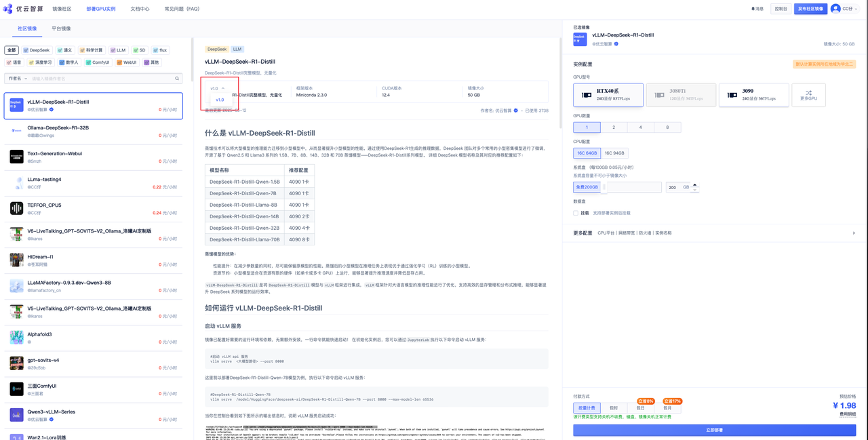
Task: Click 发布社区镜像 button
Action: coord(810,9)
